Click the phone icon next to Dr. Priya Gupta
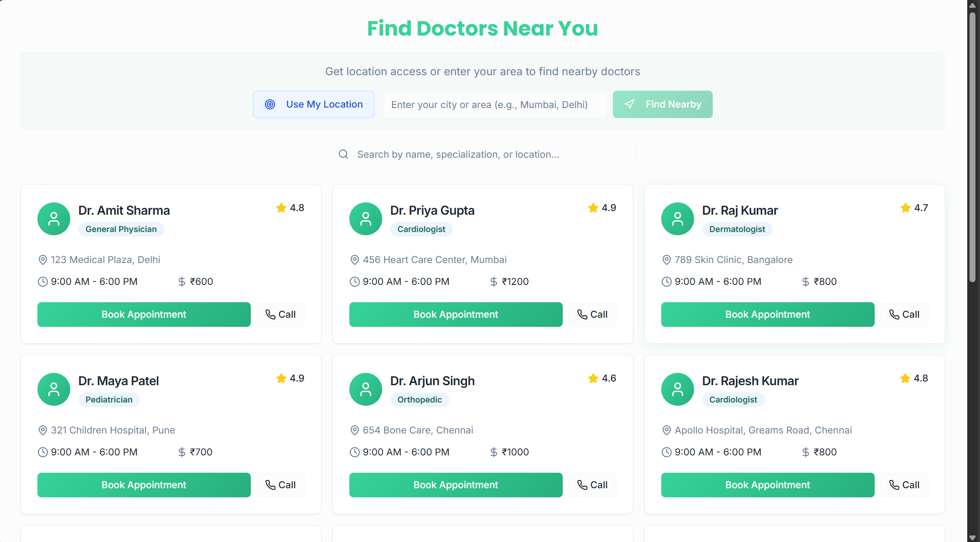This screenshot has height=542, width=980. point(581,314)
